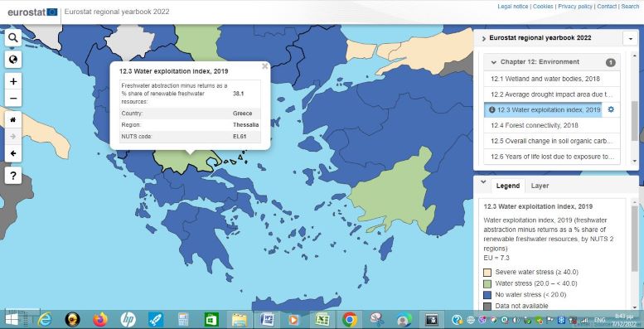
Task: Click the globe basemap icon
Action: (x=13, y=60)
